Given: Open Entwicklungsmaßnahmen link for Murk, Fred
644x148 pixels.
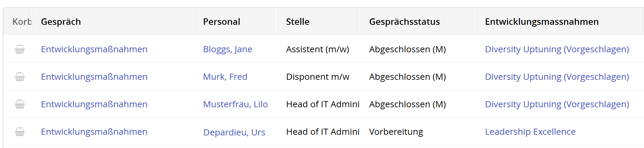Looking at the screenshot, I should click(x=94, y=77).
